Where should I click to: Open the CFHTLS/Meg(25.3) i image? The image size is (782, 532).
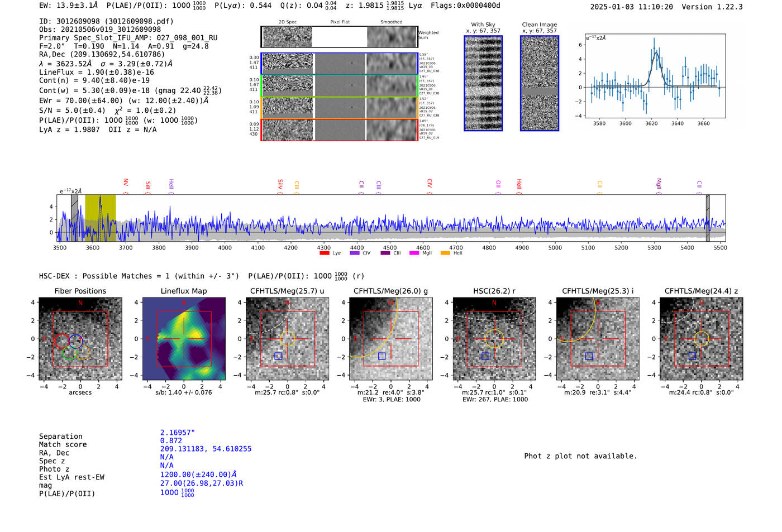tap(598, 339)
